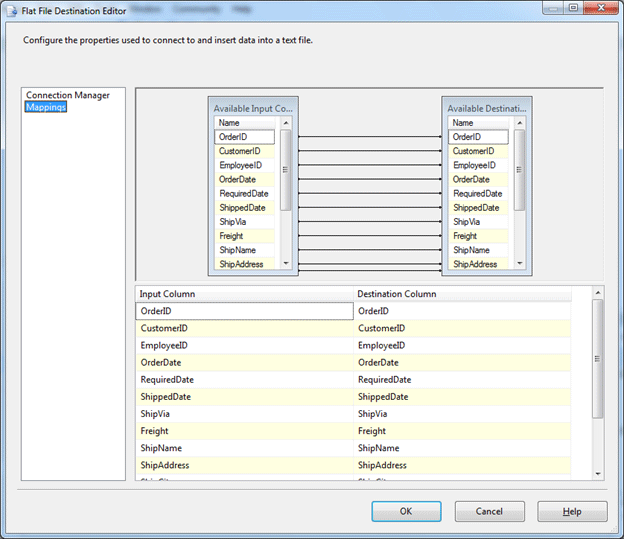Click OrderID cell under Destination Column
Viewport: 624px width, 539px height.
click(x=462, y=311)
